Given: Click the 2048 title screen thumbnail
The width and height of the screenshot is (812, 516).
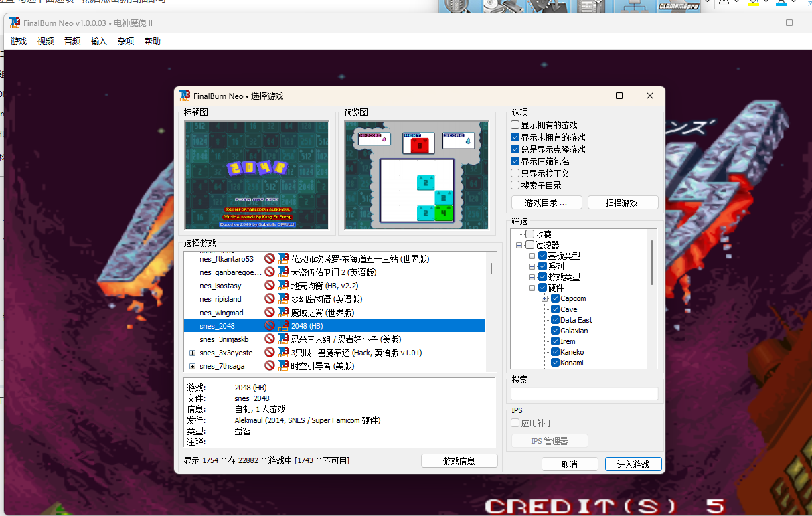Looking at the screenshot, I should click(256, 175).
